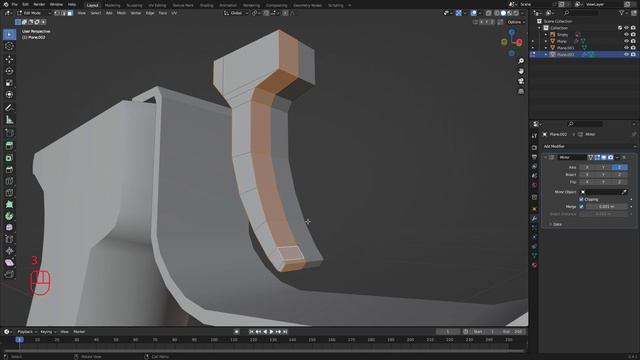Switch to the Modeling workspace tab
Viewport: 640px width, 360px height.
coord(112,5)
